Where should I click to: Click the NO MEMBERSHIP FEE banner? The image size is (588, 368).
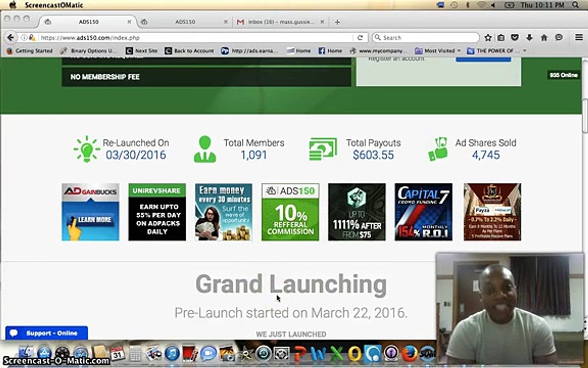[x=206, y=77]
